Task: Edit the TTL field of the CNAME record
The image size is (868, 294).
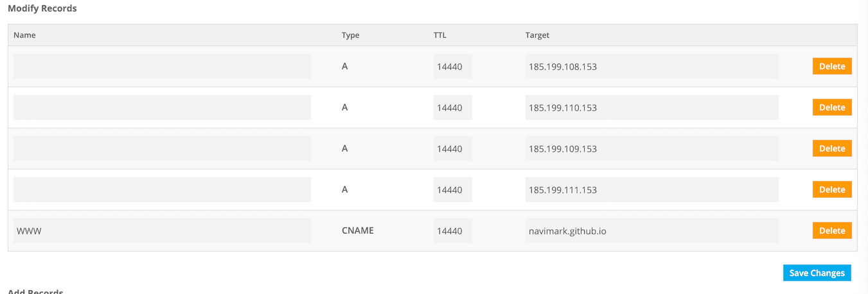Action: pos(452,230)
